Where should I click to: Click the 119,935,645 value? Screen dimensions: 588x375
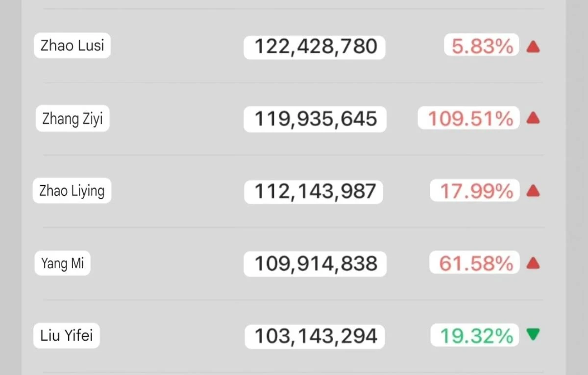click(315, 119)
